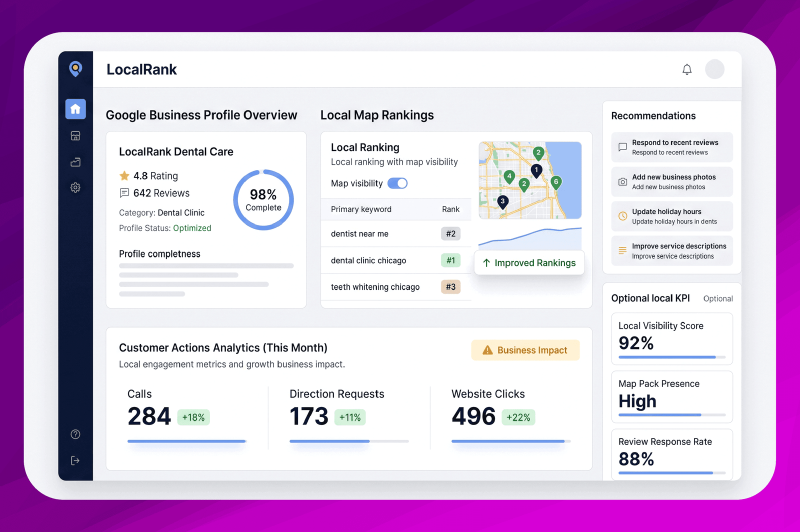
Task: Click the logout icon in sidebar
Action: click(x=75, y=460)
